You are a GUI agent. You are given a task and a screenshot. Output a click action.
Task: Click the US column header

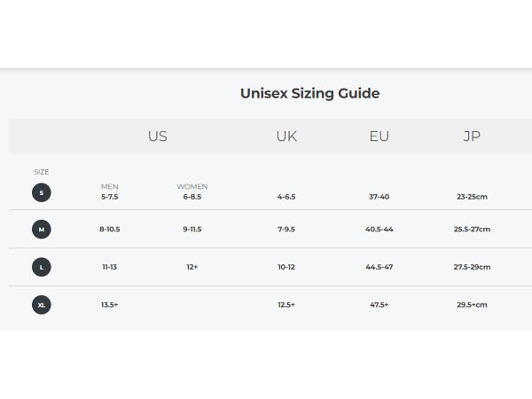158,136
